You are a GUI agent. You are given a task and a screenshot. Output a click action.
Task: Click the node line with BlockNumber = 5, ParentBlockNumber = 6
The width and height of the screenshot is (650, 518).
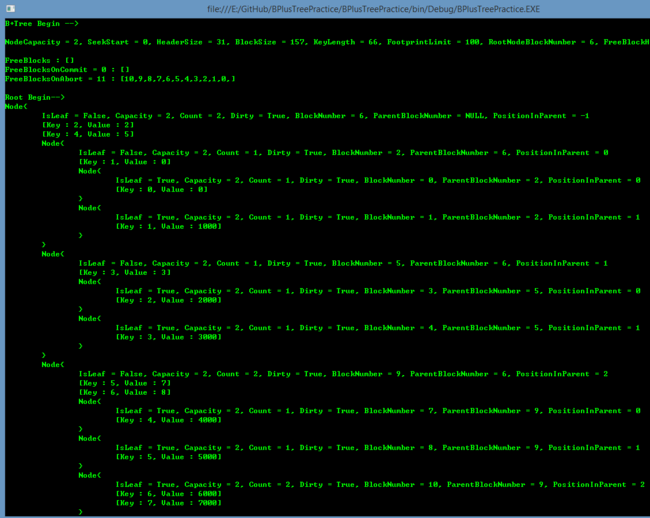tap(344, 263)
